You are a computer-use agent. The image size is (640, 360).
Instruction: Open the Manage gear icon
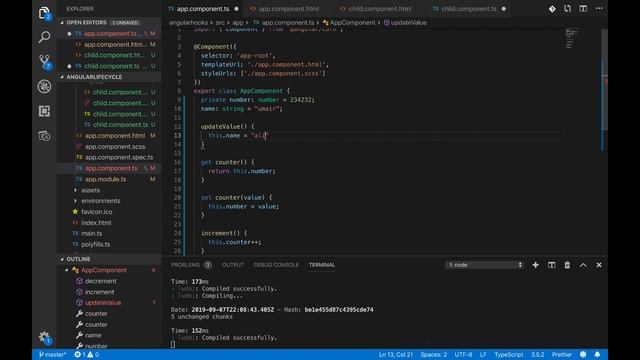pyautogui.click(x=44, y=337)
